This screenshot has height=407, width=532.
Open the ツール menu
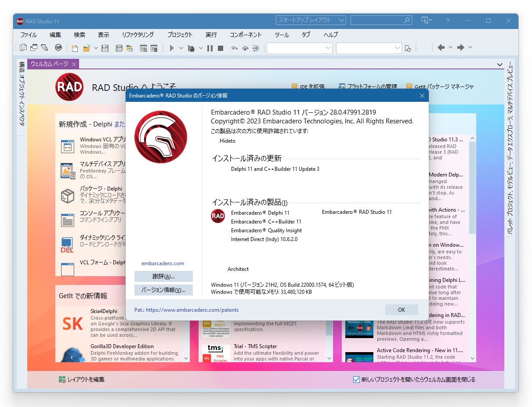pos(281,35)
